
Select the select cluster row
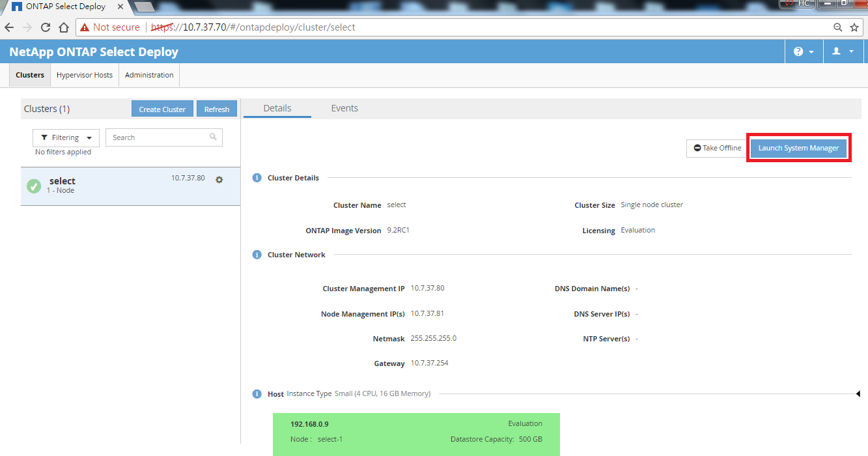130,186
